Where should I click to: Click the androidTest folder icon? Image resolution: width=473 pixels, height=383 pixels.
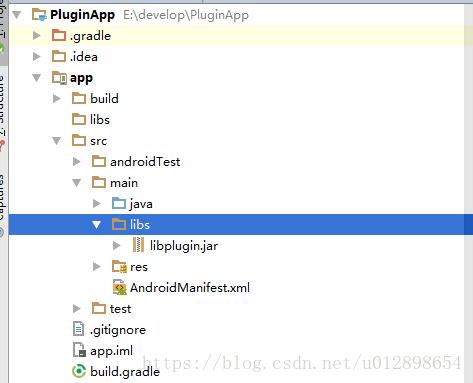(x=99, y=161)
